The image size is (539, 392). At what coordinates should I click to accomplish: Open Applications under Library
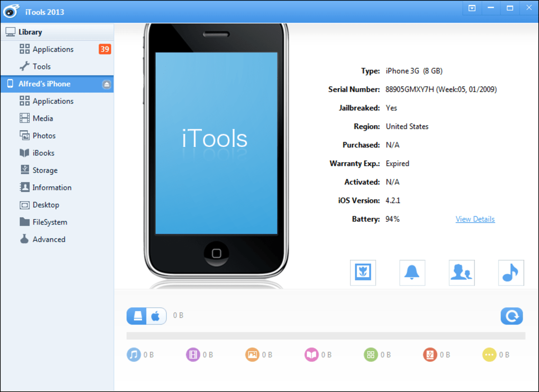[57, 49]
